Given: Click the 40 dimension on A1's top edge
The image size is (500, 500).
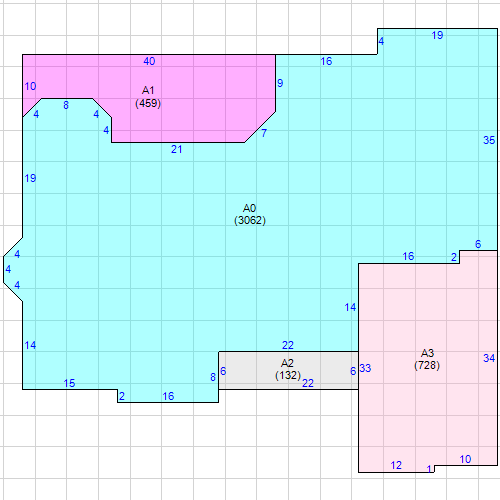Looking at the screenshot, I should 149,61.
